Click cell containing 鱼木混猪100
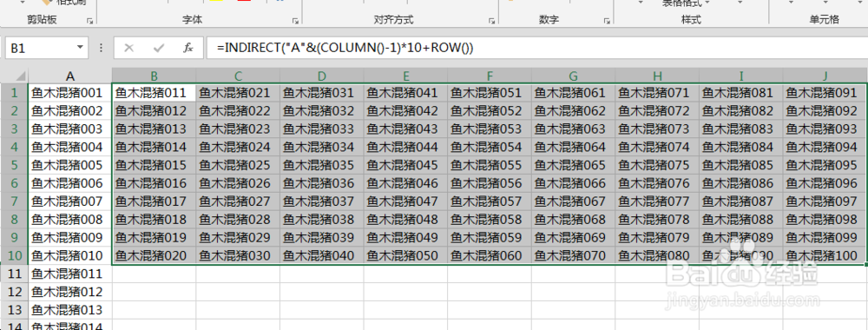Image resolution: width=868 pixels, height=330 pixels. pos(825,255)
